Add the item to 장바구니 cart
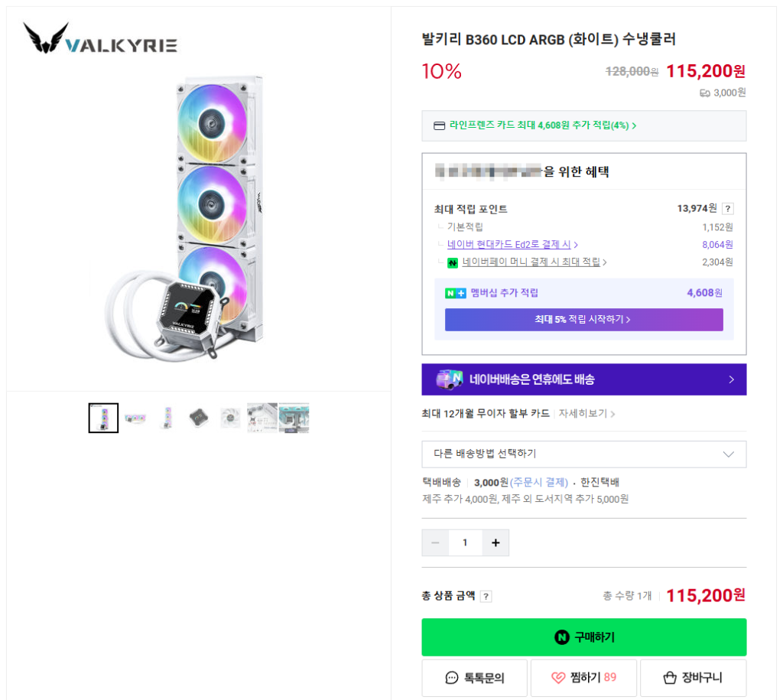This screenshot has width=783, height=700. click(x=693, y=678)
